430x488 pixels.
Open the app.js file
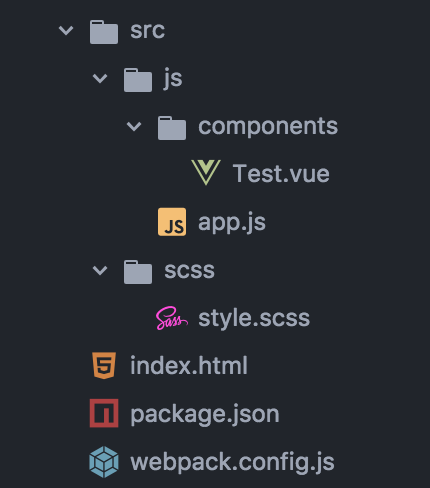click(232, 223)
